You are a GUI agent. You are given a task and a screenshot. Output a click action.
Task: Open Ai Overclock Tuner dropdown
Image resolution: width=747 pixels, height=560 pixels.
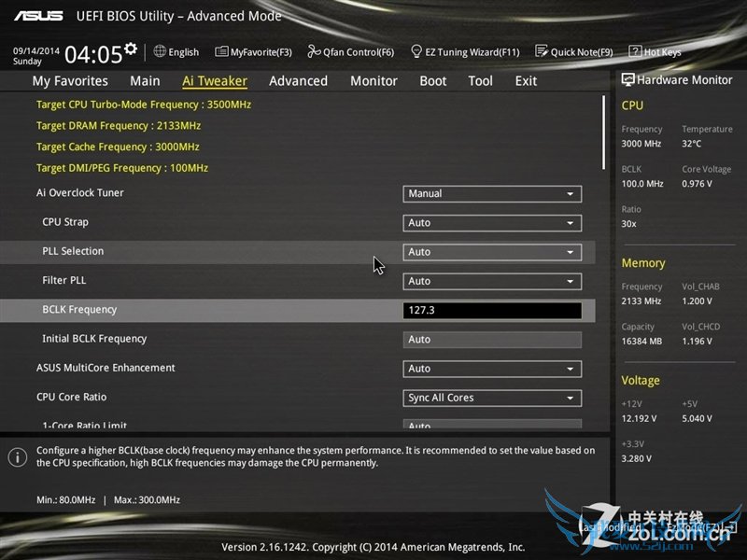coord(492,194)
